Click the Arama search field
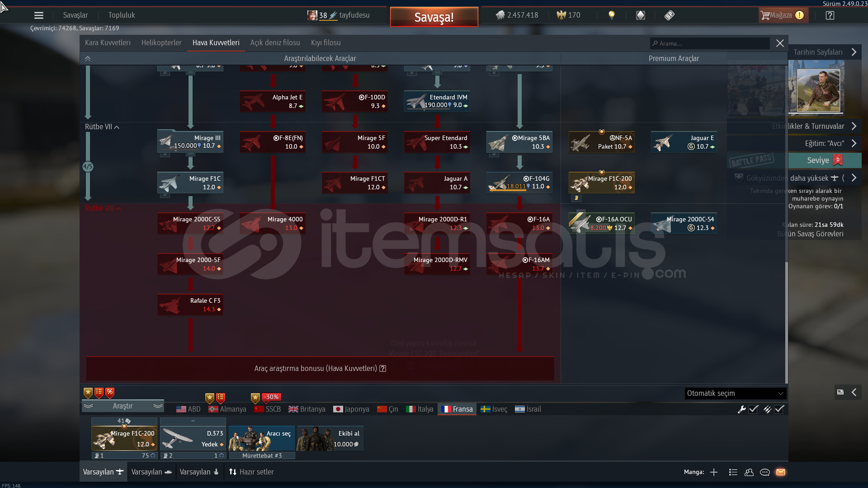 click(x=710, y=43)
